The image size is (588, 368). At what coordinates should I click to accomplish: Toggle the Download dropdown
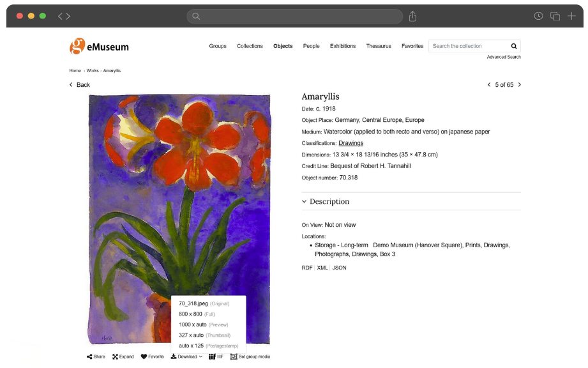(x=187, y=356)
